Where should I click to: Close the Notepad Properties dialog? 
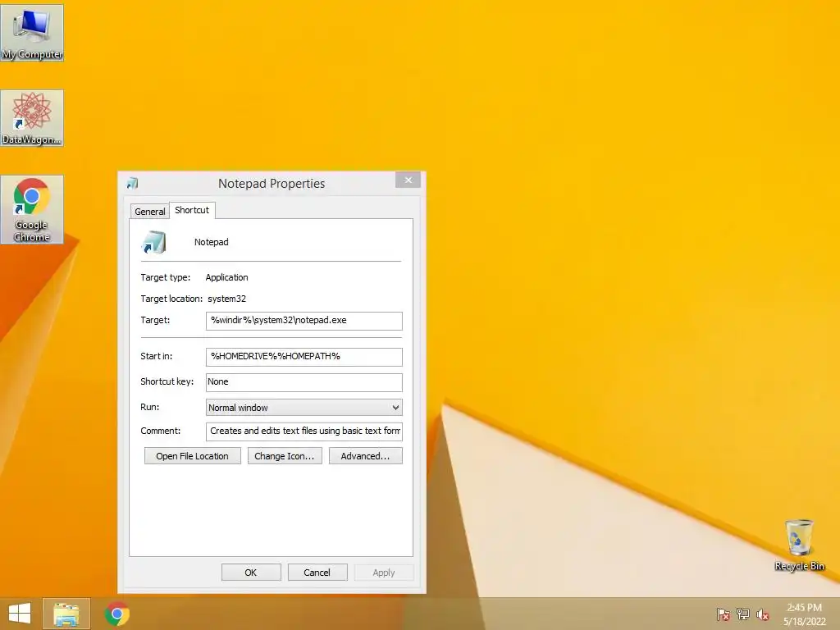409,180
